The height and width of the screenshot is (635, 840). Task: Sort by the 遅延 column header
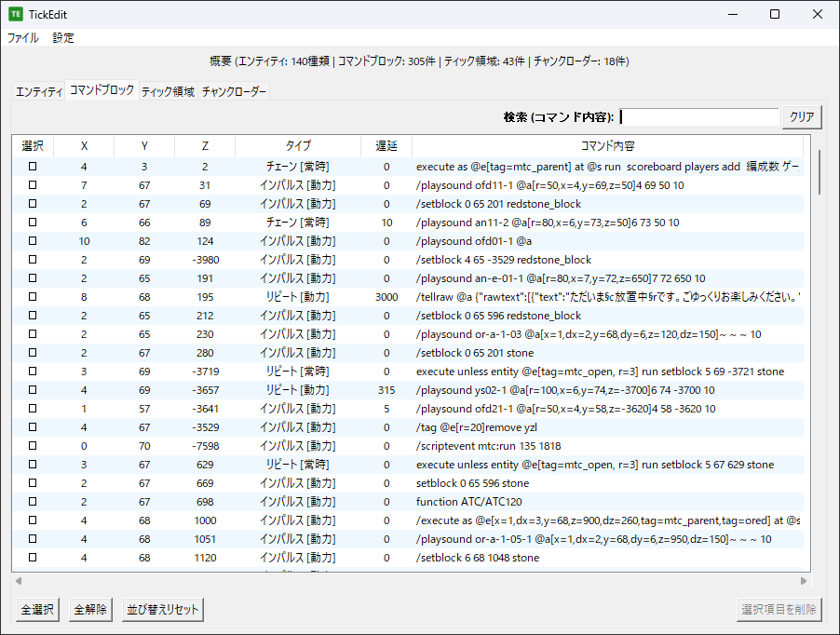coord(386,145)
